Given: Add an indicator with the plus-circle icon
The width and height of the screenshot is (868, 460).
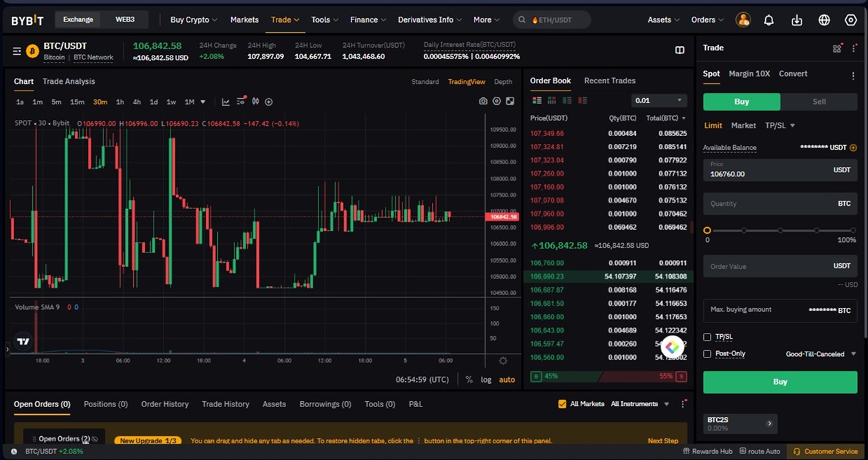Looking at the screenshot, I should 269,102.
